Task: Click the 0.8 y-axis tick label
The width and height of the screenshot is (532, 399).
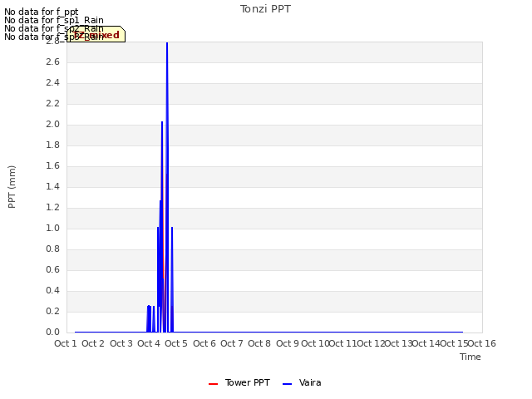Action: 52,249
